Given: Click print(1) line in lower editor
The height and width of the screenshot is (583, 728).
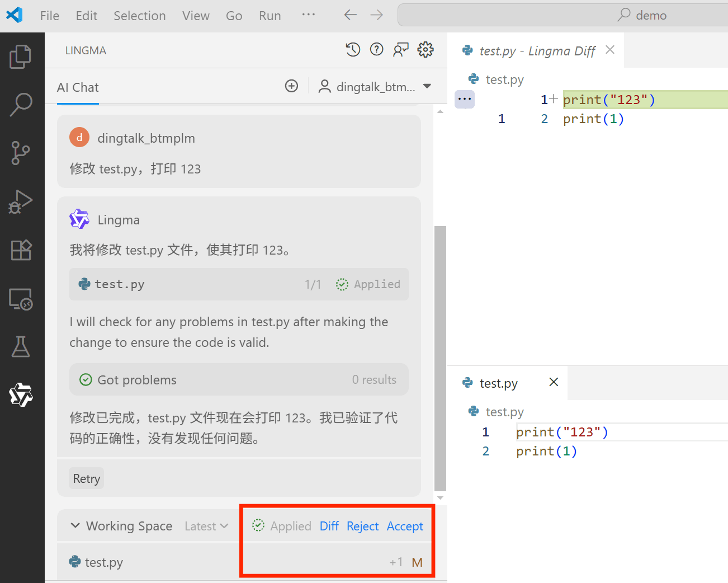Looking at the screenshot, I should [x=546, y=451].
